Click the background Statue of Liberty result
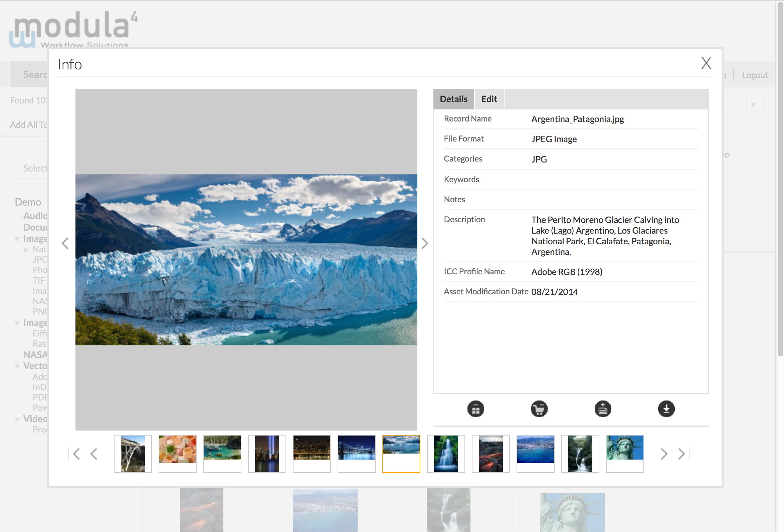Screen dimensions: 784x532 coord(572,512)
